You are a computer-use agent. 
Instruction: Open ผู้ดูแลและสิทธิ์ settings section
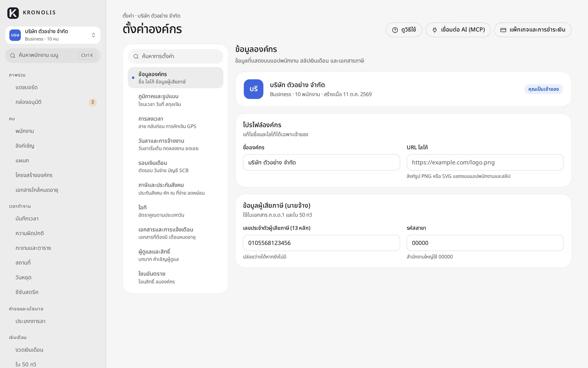point(175,255)
